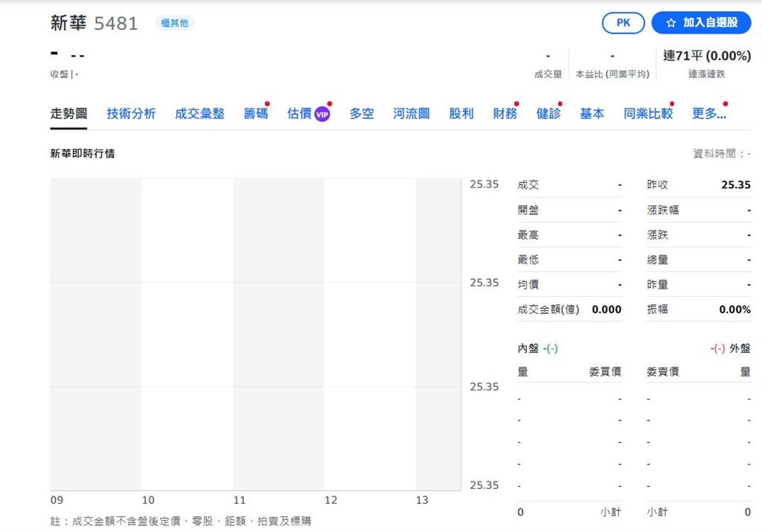Click the PK compare button
The height and width of the screenshot is (532, 762).
pyautogui.click(x=623, y=23)
